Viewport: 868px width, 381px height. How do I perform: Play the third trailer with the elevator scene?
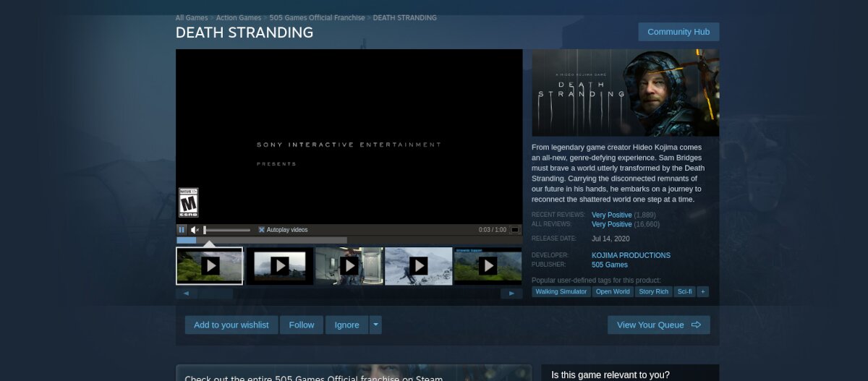pos(349,266)
